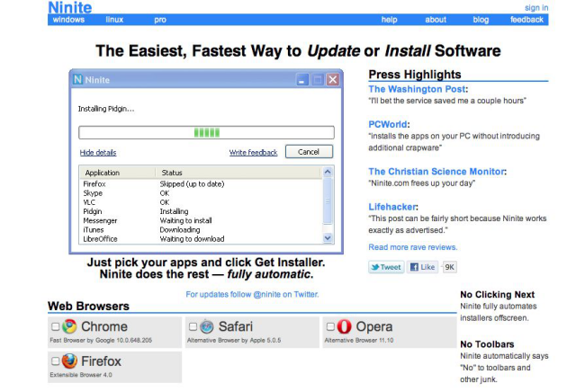The width and height of the screenshot is (576, 392).
Task: Open the Lifehacker link
Action: click(392, 207)
